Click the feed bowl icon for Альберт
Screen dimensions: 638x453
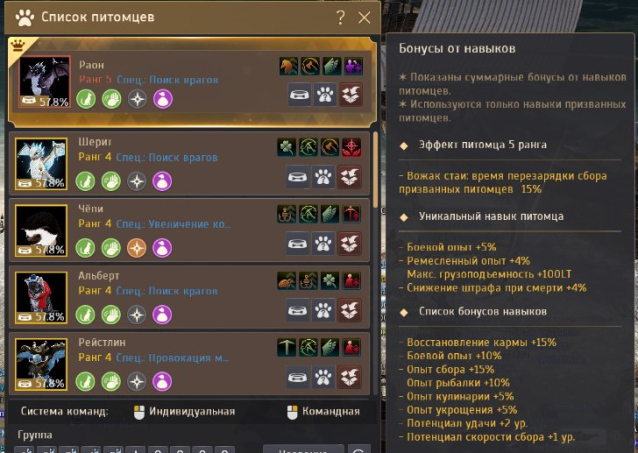pos(297,311)
